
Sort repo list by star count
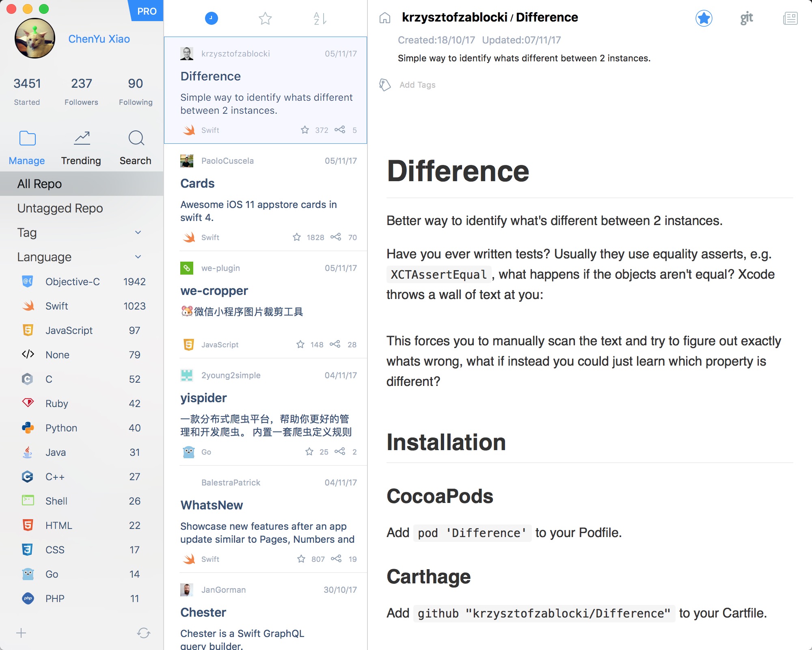pos(265,18)
